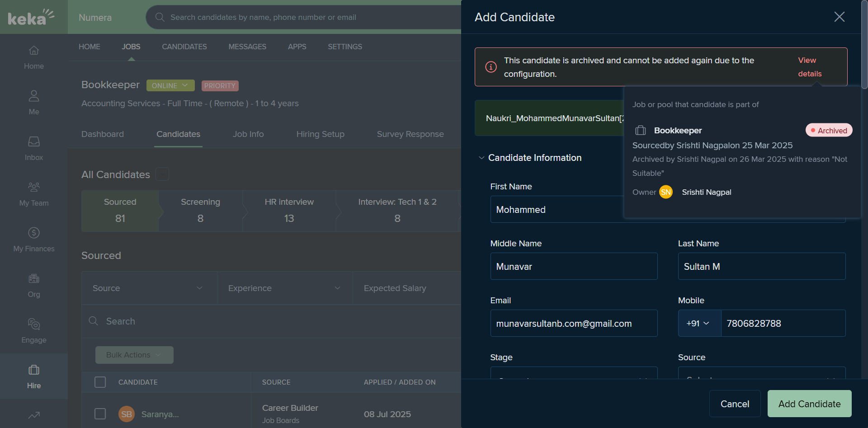The image size is (868, 428).
Task: Close the Add Candidate panel
Action: (x=840, y=17)
